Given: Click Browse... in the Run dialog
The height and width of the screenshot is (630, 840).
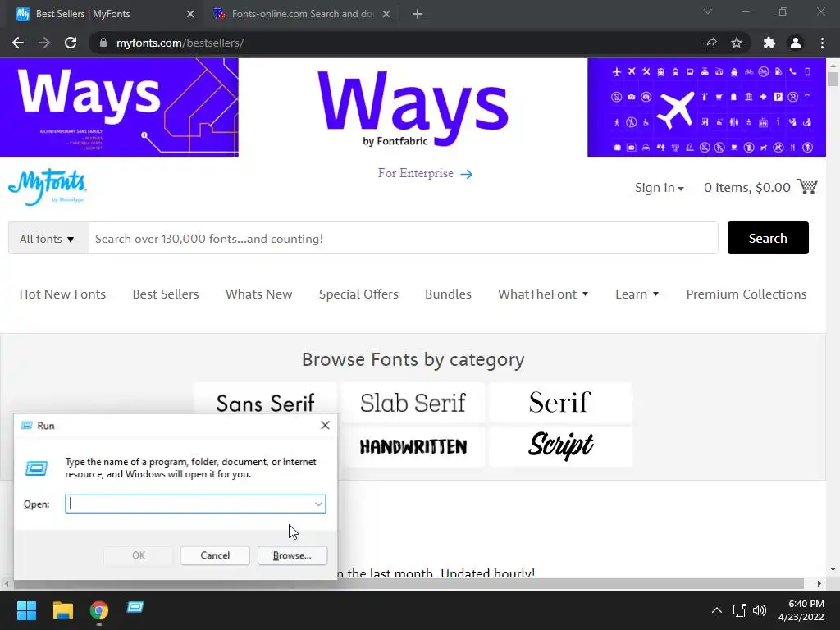Looking at the screenshot, I should coord(292,555).
